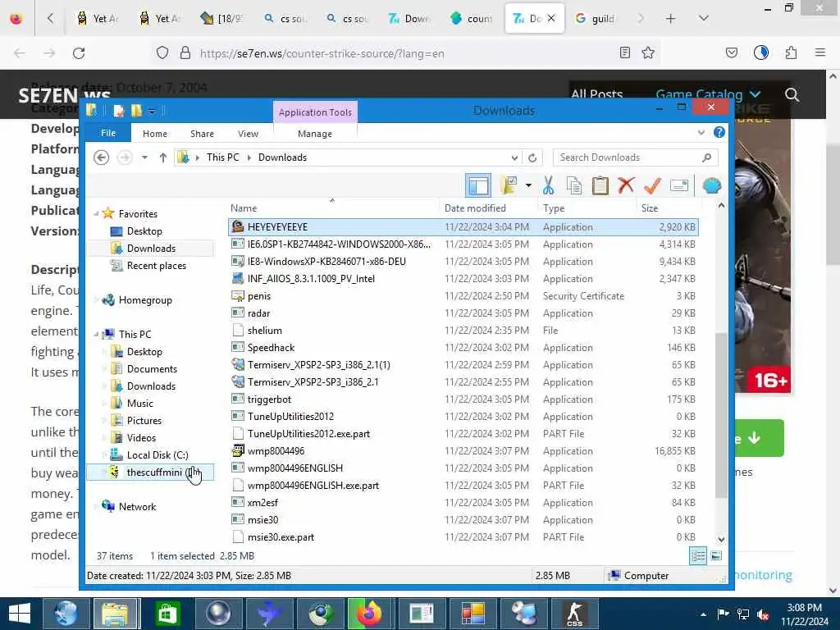Click This PC in address breadcrumb
The width and height of the screenshot is (840, 630).
(x=223, y=157)
